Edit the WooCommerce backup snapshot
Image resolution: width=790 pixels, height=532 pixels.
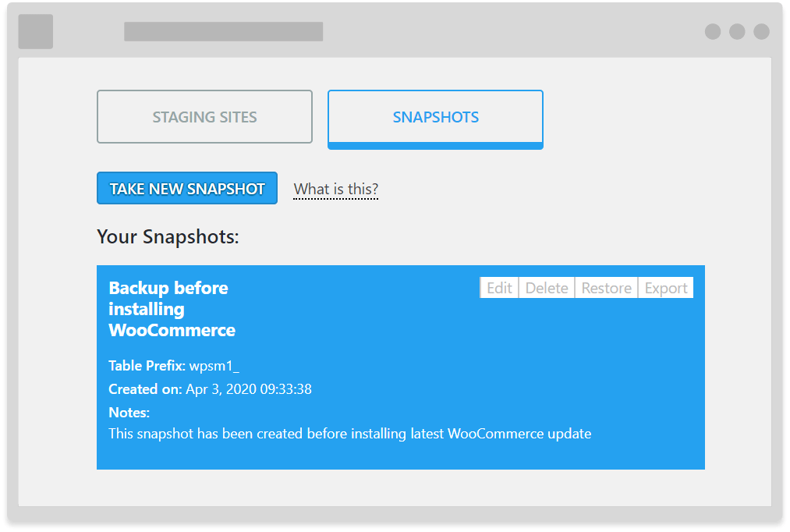[499, 288]
